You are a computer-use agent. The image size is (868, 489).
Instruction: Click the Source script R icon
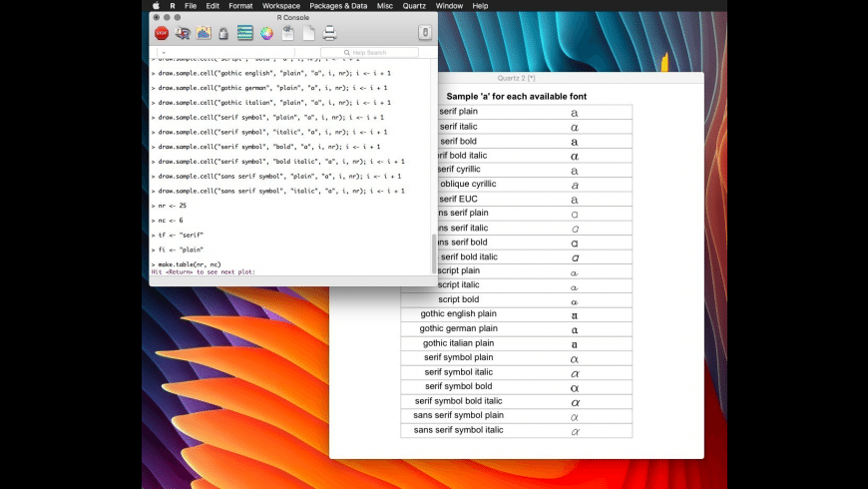click(x=183, y=33)
